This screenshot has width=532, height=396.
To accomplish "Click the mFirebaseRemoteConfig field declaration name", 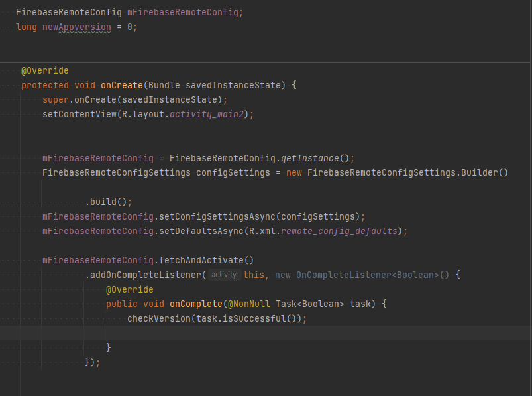I will click(x=183, y=12).
